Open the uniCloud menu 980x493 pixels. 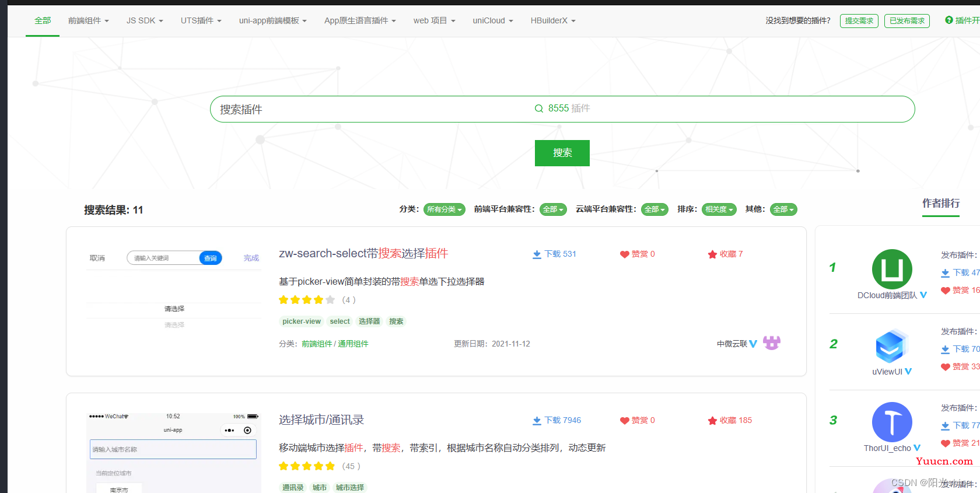coord(493,20)
